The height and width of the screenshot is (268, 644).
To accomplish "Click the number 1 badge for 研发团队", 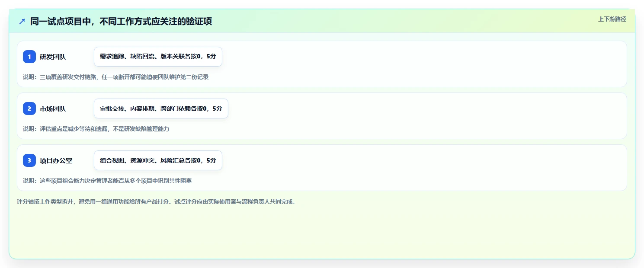I will pos(29,57).
